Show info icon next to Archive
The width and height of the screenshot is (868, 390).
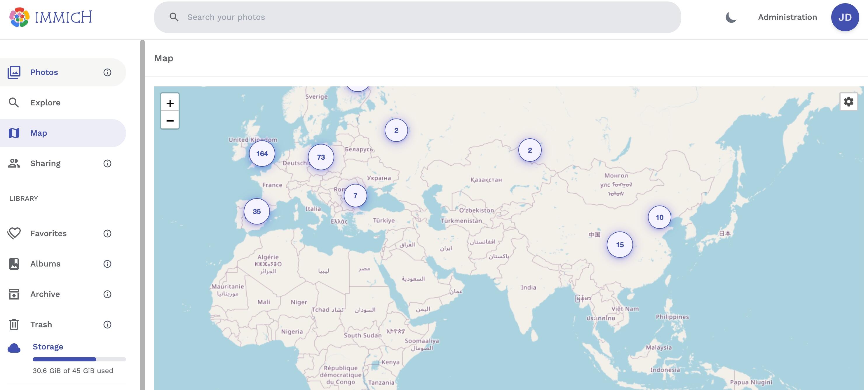[x=107, y=294]
